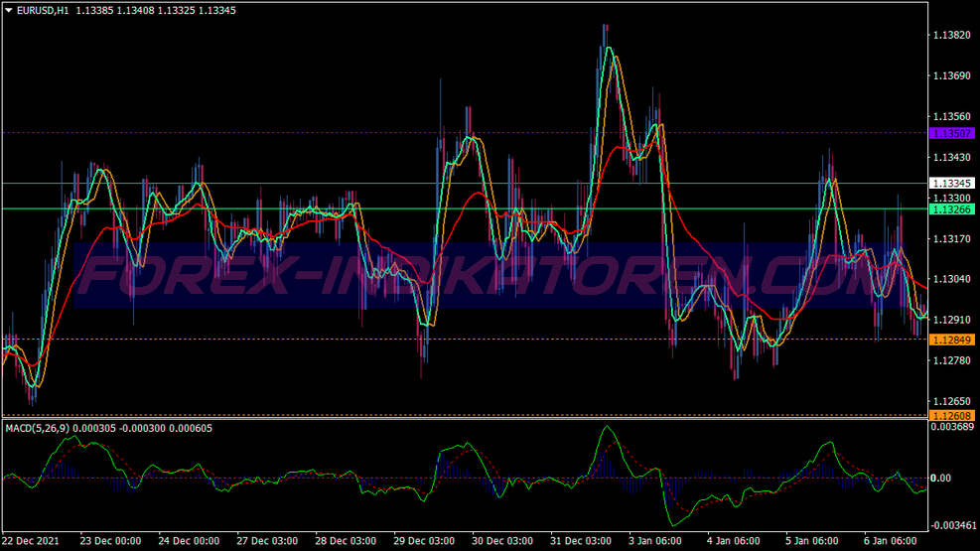Click the 24 Dec 00:00 time label
The image size is (980, 551).
click(x=189, y=541)
